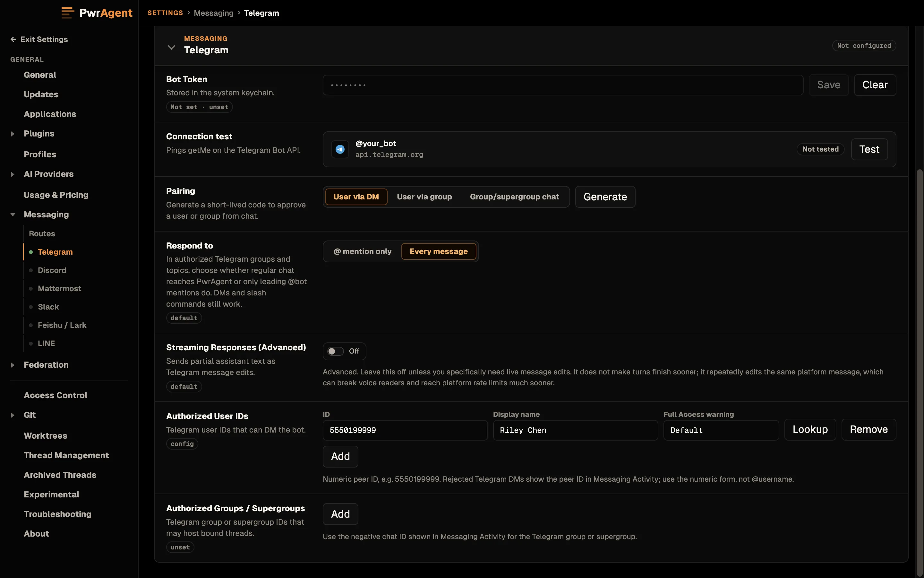This screenshot has width=924, height=578.
Task: Click the Test connection button
Action: click(869, 149)
